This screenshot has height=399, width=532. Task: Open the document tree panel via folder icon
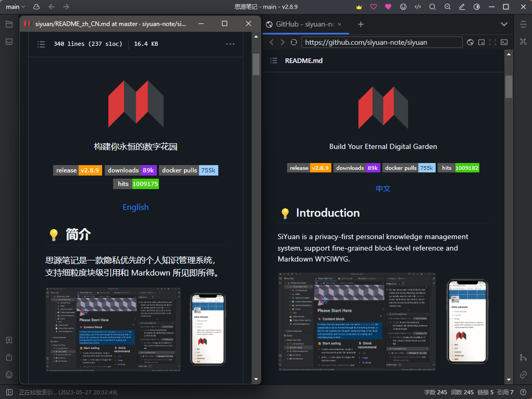[9, 23]
